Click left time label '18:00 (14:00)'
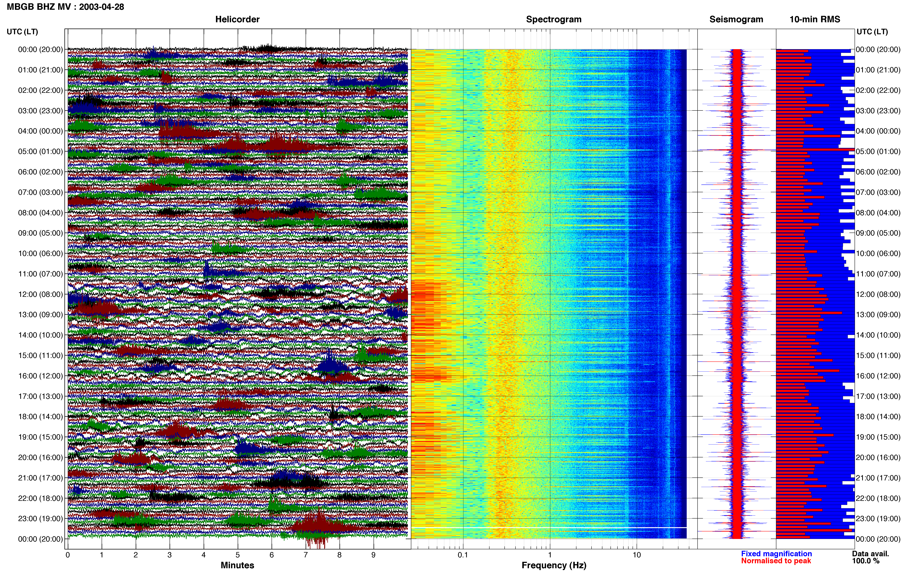The height and width of the screenshot is (578, 924). tap(41, 417)
